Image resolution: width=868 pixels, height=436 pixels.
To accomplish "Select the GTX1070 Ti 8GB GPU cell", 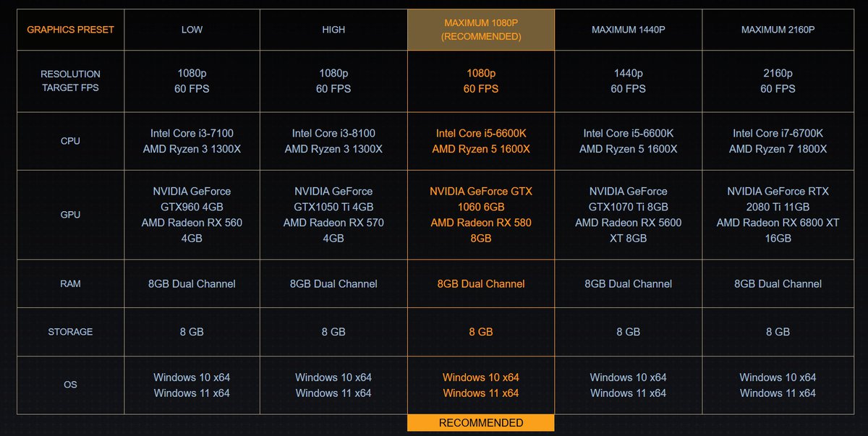I will coord(628,215).
